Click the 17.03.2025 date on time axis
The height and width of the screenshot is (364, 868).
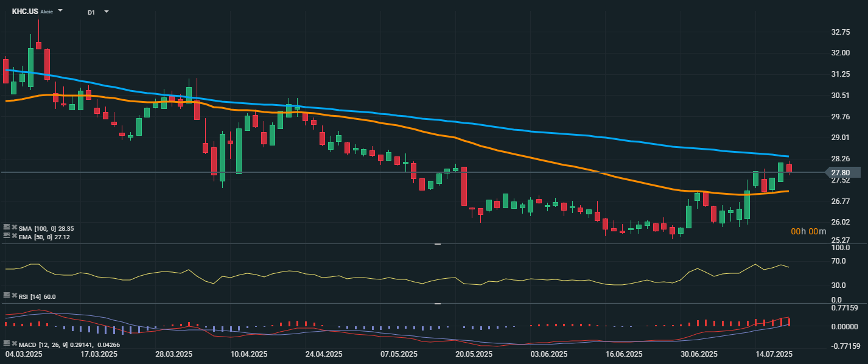point(99,354)
